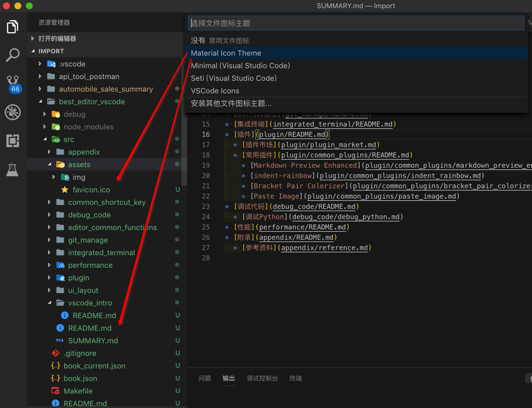Viewport: 532px width, 408px height.
Task: Click the best_editor_vscode folder icon
Action: [51, 101]
